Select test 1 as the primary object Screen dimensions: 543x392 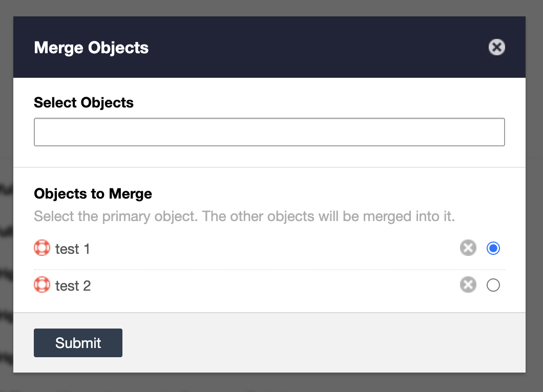click(493, 248)
